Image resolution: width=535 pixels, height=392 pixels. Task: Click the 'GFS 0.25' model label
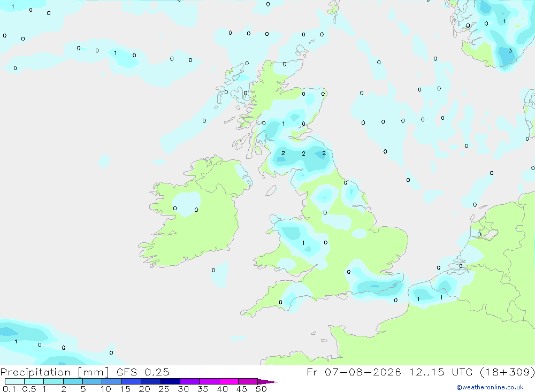143,372
